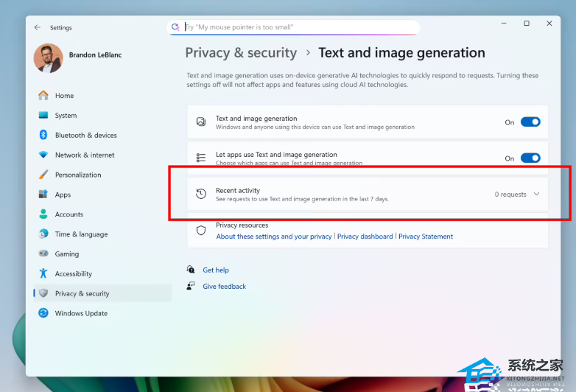Open the Accounts settings page
The height and width of the screenshot is (392, 576).
point(69,214)
